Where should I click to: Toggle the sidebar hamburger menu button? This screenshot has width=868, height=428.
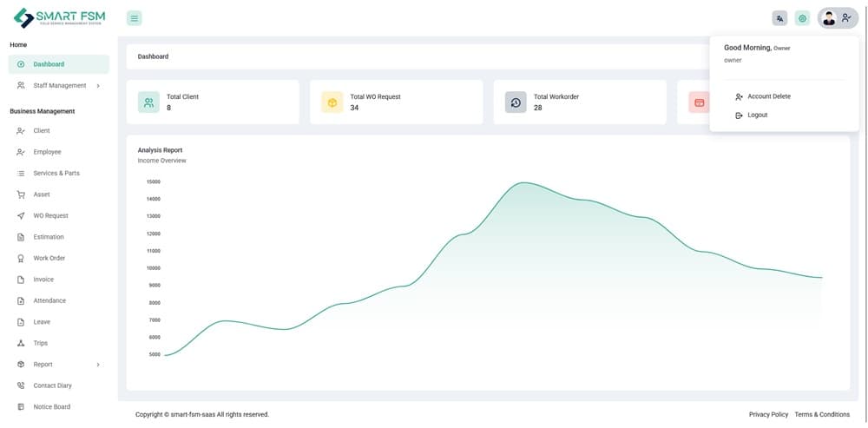click(134, 18)
